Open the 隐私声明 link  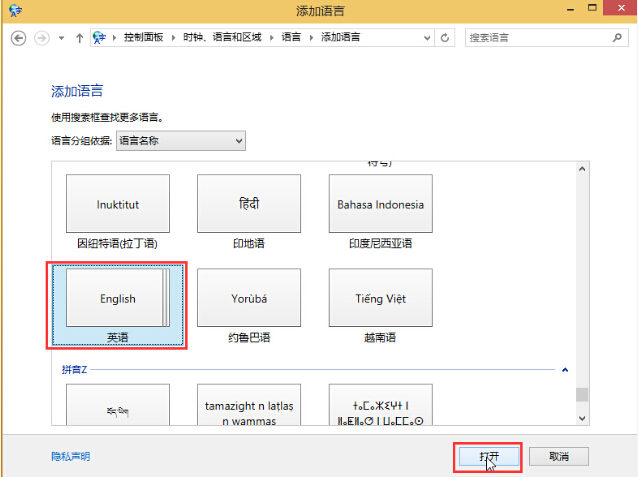pos(70,456)
